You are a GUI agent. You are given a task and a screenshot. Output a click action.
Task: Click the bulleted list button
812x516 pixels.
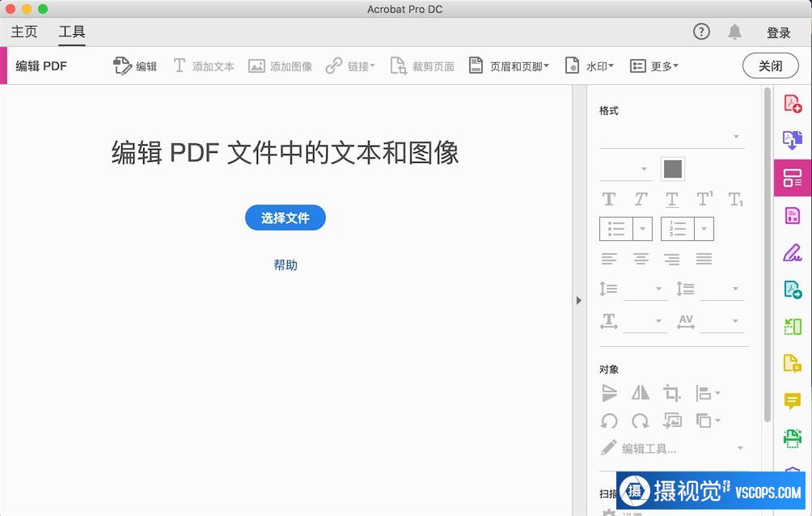[x=615, y=229]
